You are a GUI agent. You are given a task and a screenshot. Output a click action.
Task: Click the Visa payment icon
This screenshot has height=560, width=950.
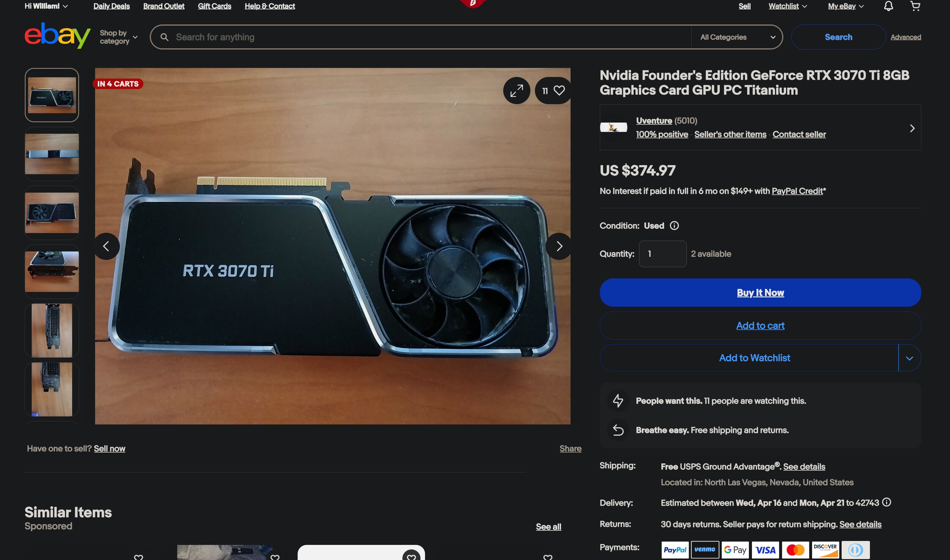(765, 550)
